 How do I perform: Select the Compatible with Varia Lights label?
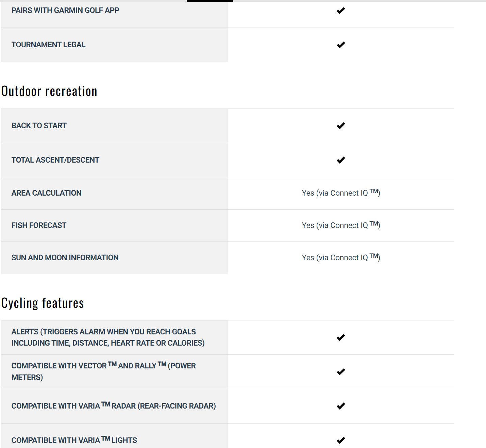(74, 440)
